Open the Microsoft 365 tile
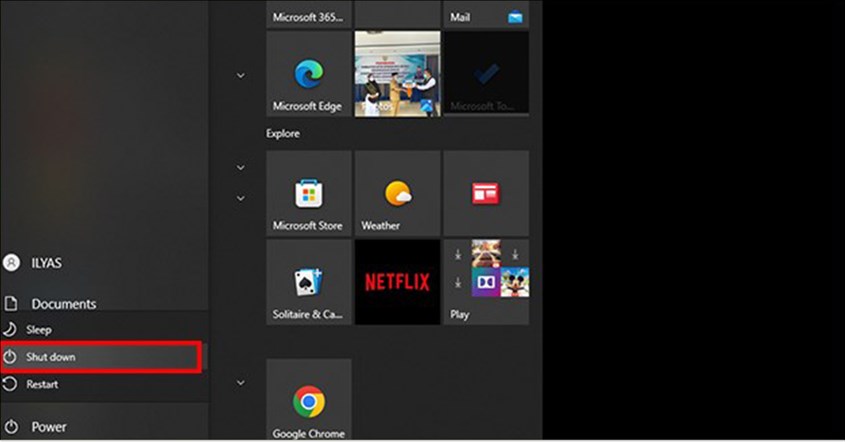Viewport: 845px width, 442px height. [x=309, y=14]
